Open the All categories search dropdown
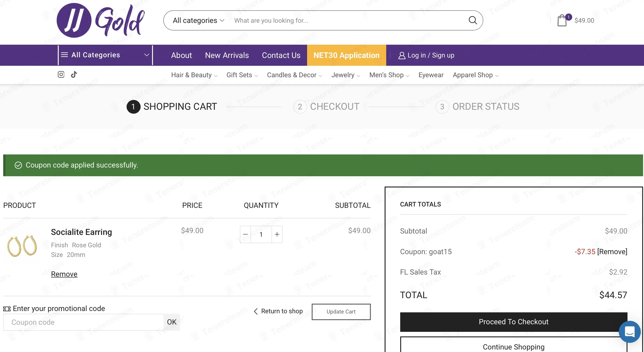The width and height of the screenshot is (644, 352). 199,20
